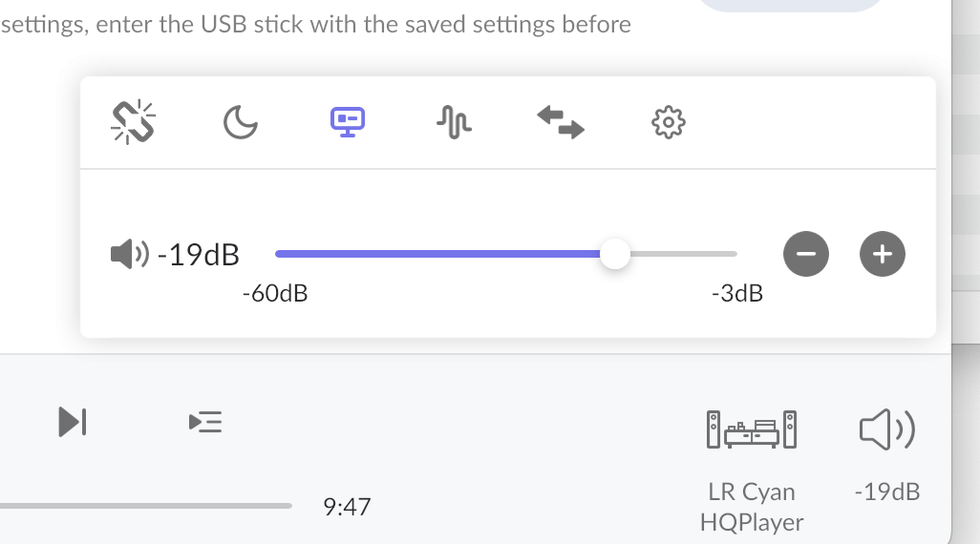Click the -19dB label under the speaker
This screenshot has width=980, height=544.
pyautogui.click(x=887, y=492)
